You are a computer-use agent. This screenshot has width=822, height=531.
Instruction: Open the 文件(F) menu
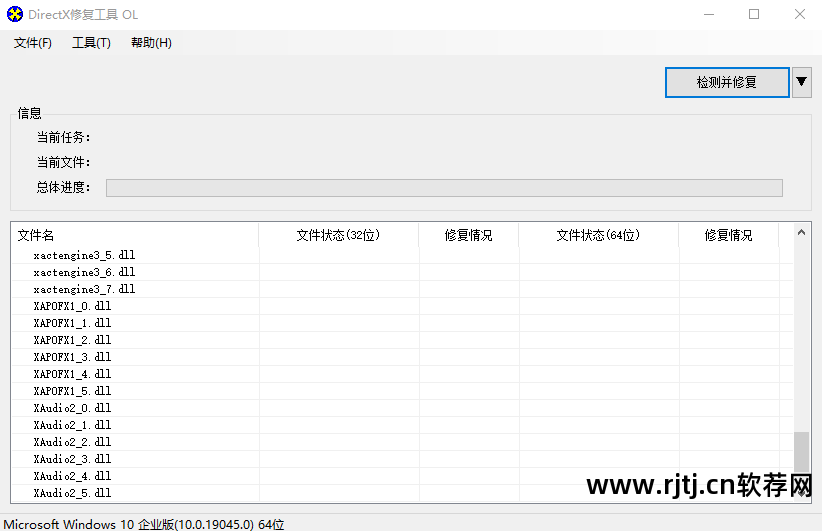click(33, 43)
